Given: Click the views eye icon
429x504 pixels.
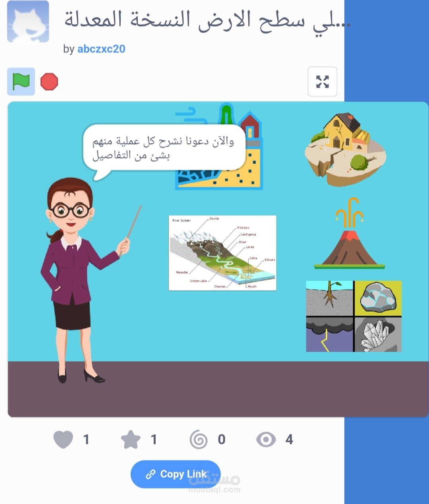Looking at the screenshot, I should point(266,440).
